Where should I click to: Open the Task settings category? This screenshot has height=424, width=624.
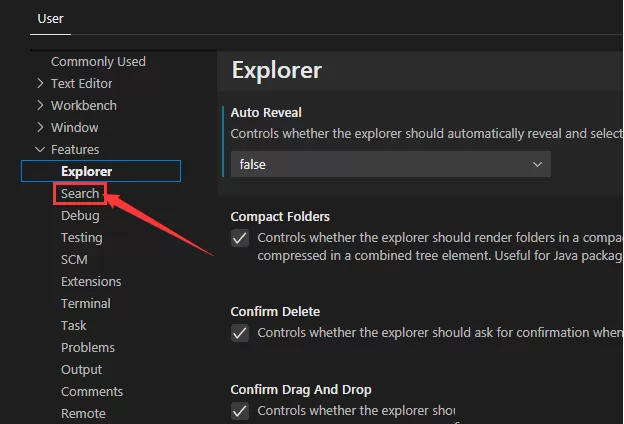click(x=74, y=325)
